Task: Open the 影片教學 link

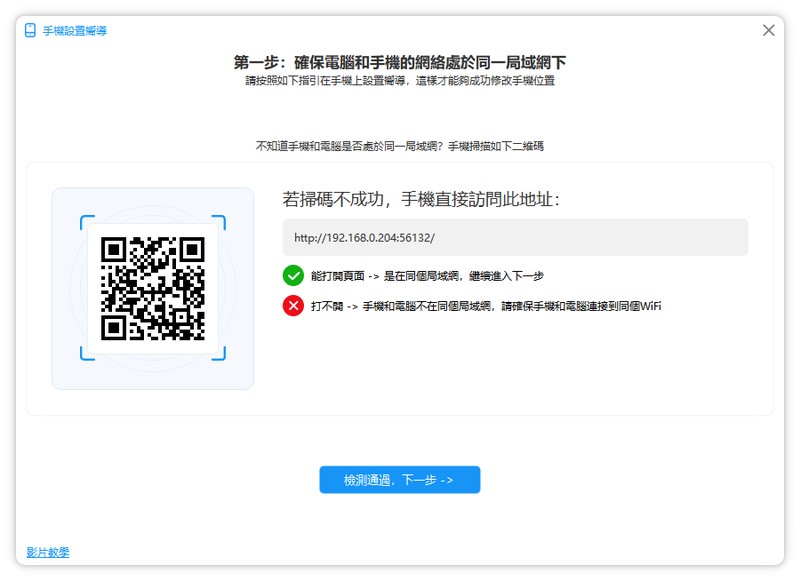Action: click(48, 552)
